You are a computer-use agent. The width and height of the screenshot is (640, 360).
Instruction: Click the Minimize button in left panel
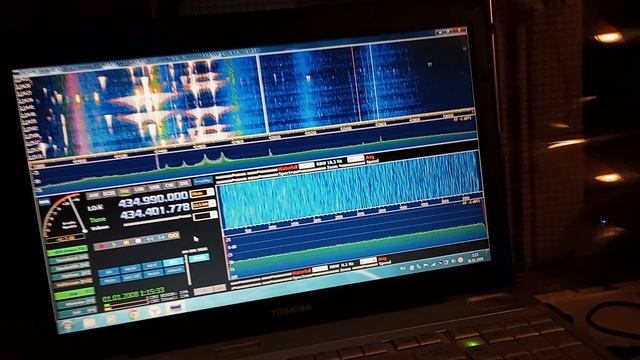77,303
